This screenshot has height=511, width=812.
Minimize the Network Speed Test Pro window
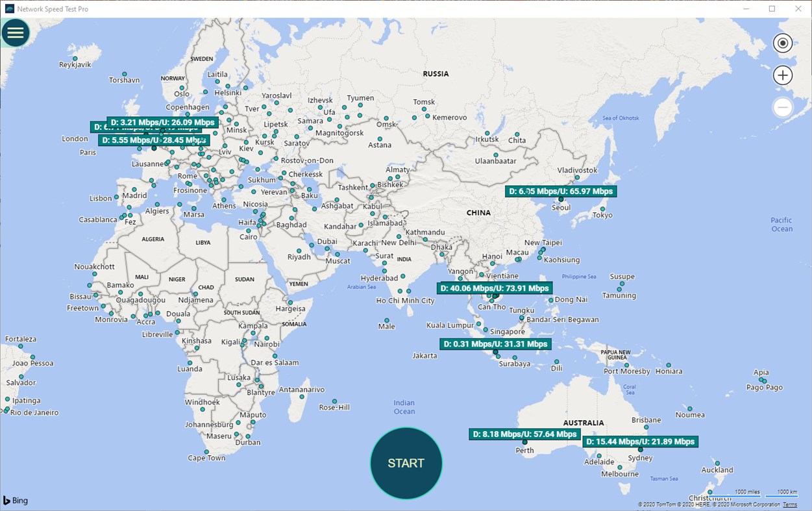tap(745, 8)
